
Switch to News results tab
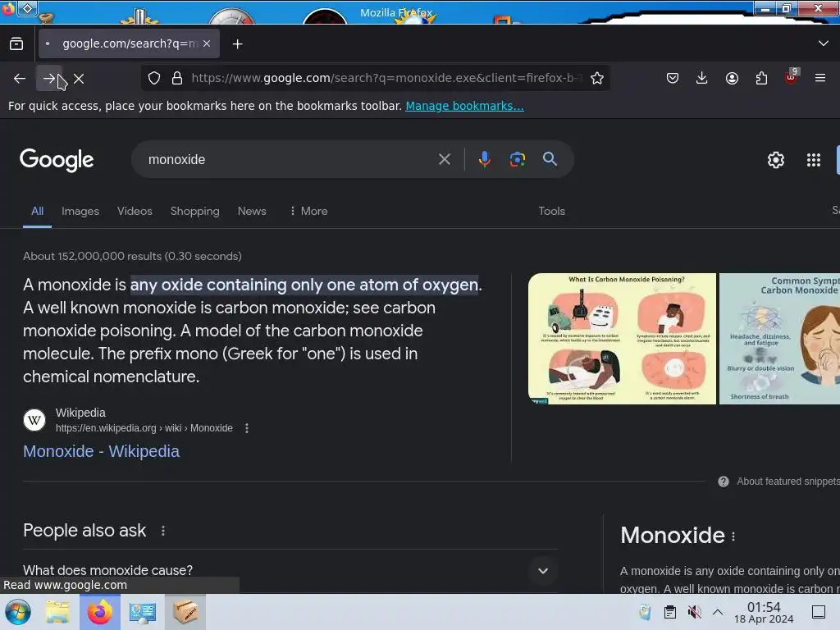(x=252, y=211)
